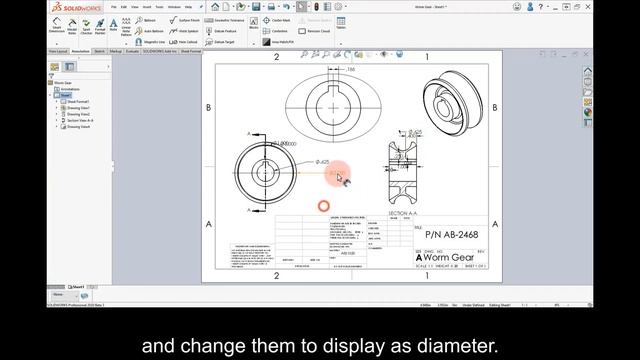Open the Window menu
The width and height of the screenshot is (640, 360).
(174, 7)
